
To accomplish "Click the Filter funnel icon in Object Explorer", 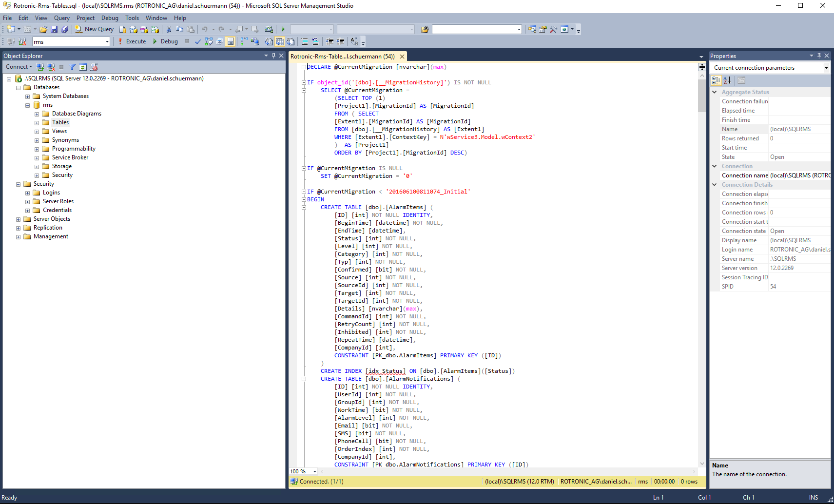I will point(72,67).
